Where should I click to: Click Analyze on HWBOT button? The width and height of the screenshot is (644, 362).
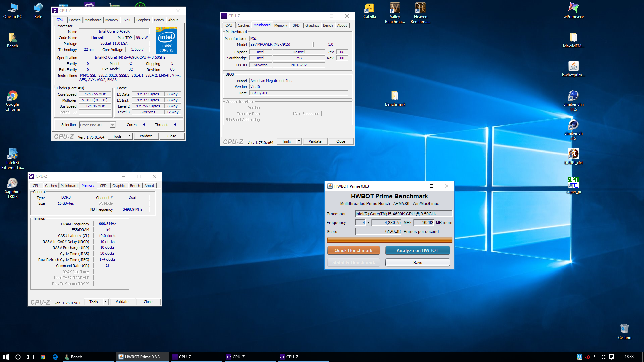click(x=418, y=250)
